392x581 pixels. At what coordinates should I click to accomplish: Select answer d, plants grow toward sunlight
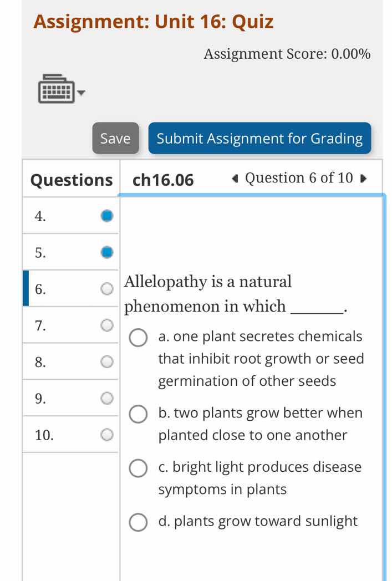[x=138, y=522]
